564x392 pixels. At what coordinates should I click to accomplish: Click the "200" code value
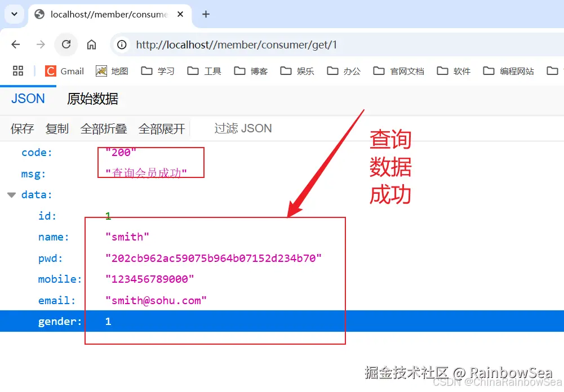(121, 153)
